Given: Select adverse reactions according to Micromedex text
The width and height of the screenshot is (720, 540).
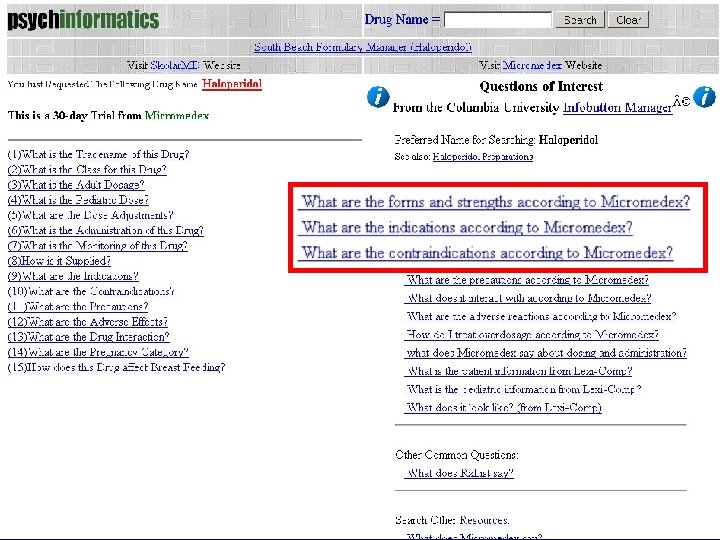Looking at the screenshot, I should pos(541,316).
